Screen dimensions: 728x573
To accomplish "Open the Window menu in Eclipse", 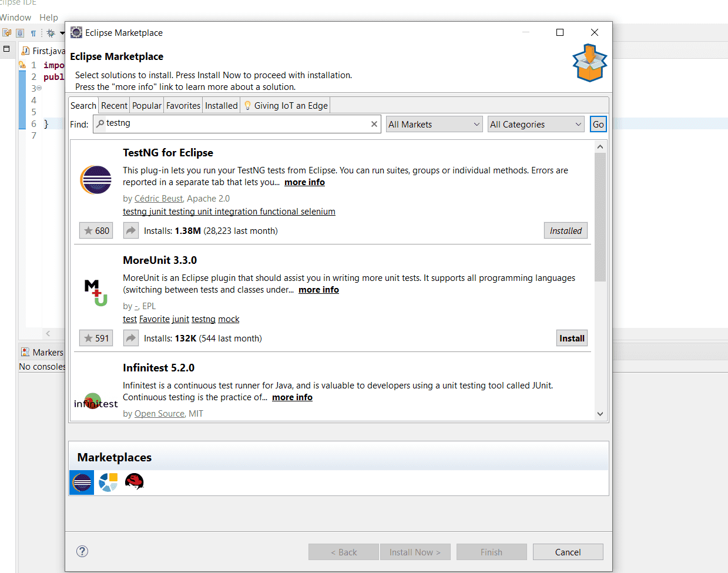I will (15, 18).
